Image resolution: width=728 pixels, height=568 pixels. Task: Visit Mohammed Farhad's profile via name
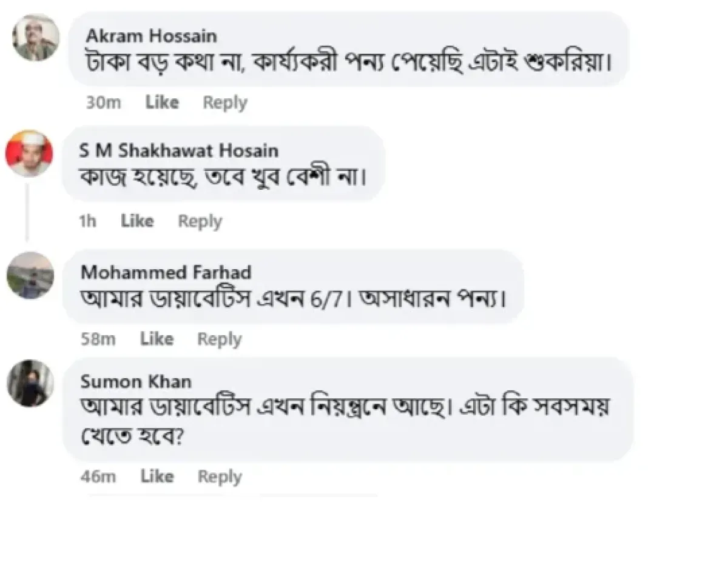click(166, 272)
